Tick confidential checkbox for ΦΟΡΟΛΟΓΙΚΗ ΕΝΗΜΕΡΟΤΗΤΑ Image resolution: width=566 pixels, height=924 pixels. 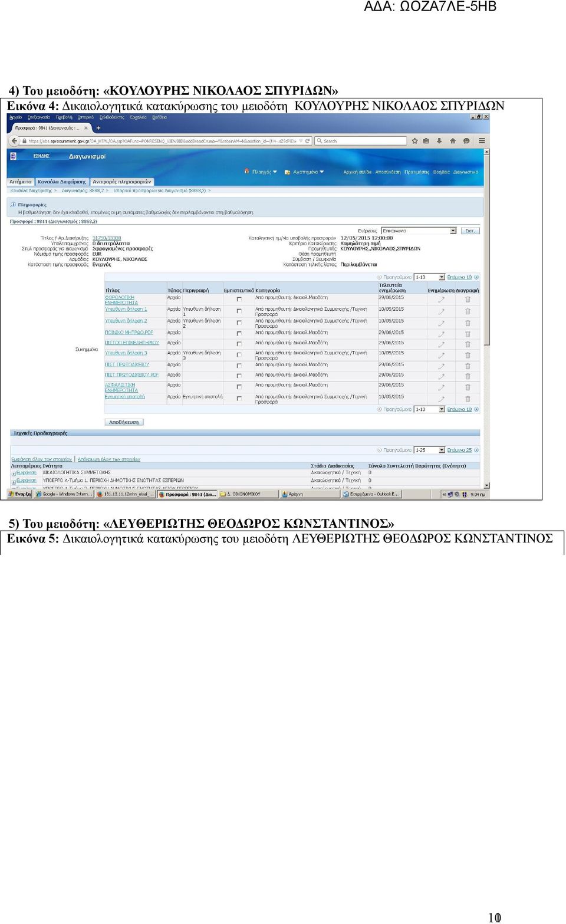tap(239, 299)
